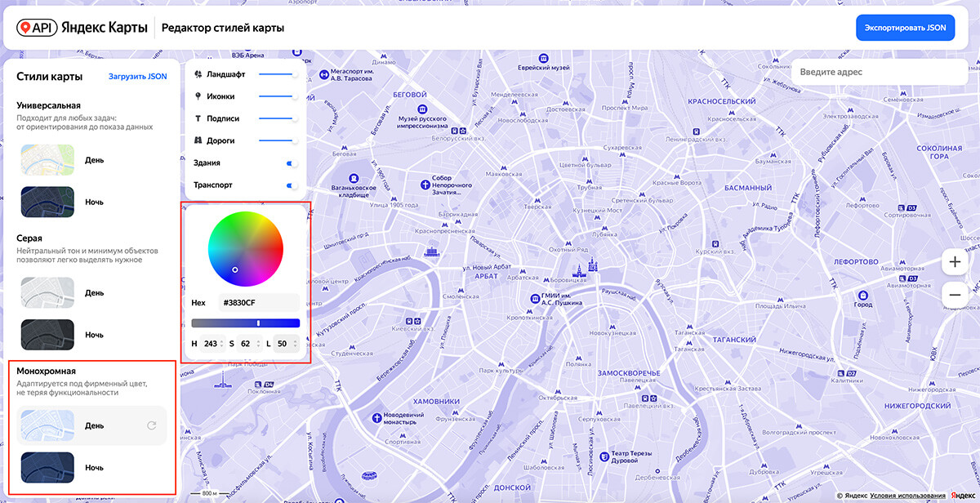Click the АРБАТ district label
This screenshot has width=980, height=503.
[x=486, y=276]
